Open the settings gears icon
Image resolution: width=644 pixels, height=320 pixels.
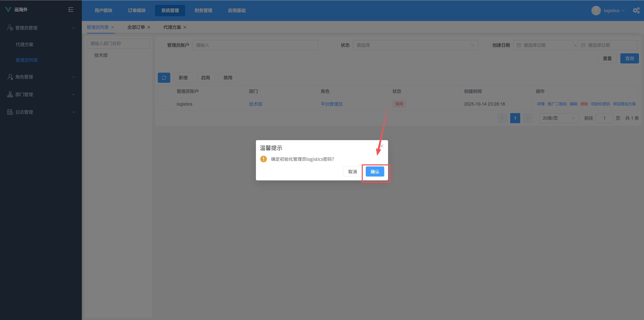pos(636,11)
